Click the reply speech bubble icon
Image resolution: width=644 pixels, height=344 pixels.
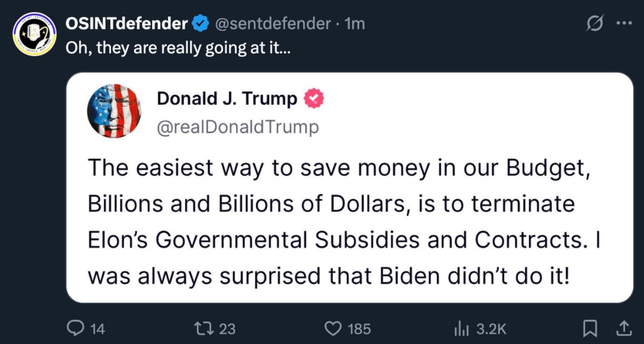[x=75, y=328]
